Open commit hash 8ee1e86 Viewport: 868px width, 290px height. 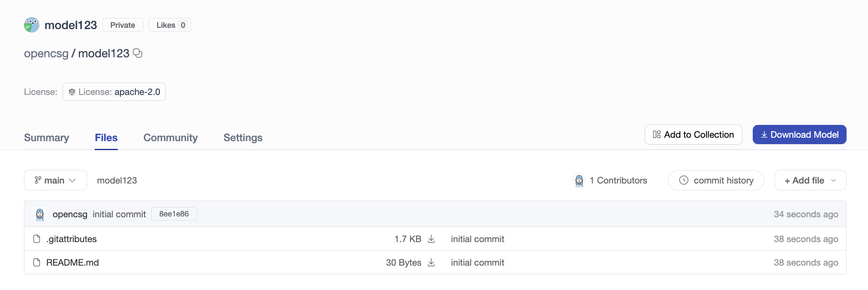tap(174, 214)
